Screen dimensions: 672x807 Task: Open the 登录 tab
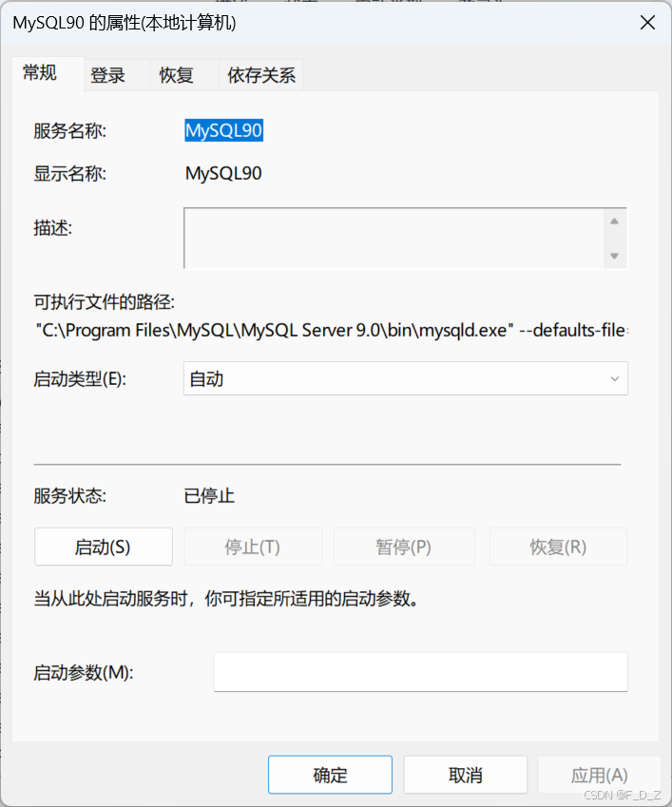(x=108, y=76)
